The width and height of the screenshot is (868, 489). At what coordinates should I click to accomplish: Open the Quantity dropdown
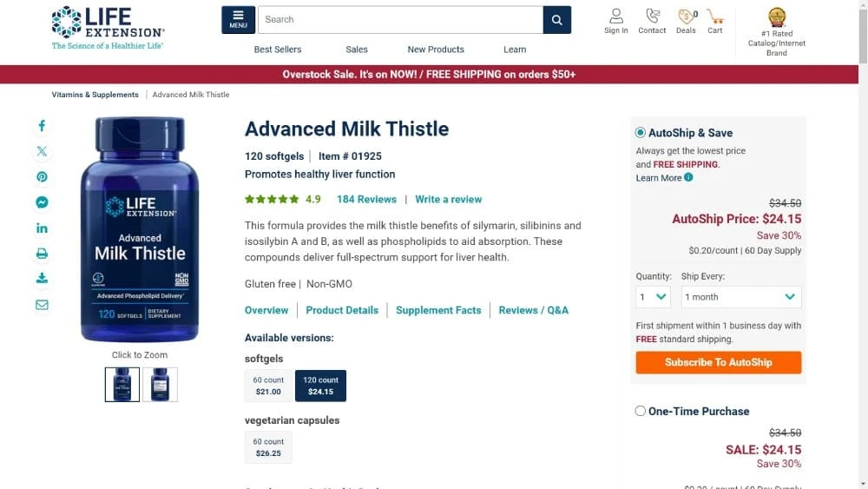point(654,297)
